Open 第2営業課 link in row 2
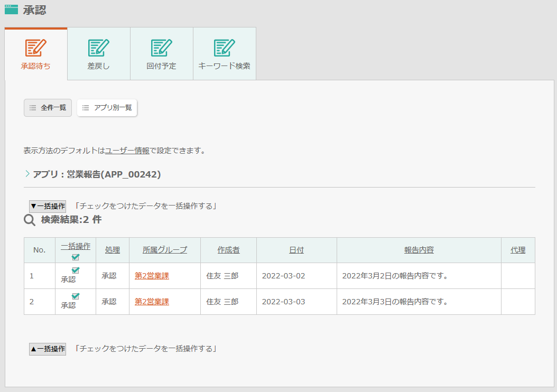This screenshot has height=392, width=557. point(152,302)
